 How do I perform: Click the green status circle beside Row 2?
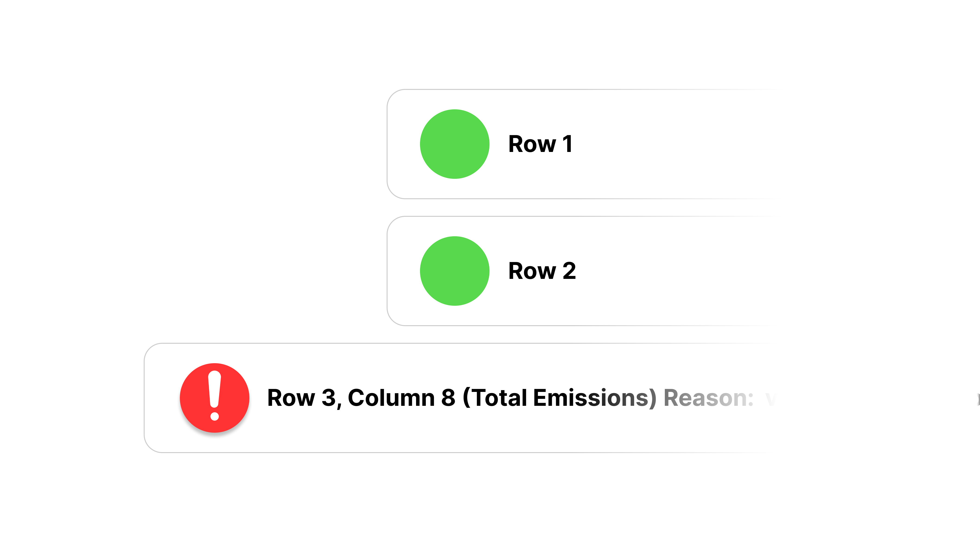click(455, 271)
